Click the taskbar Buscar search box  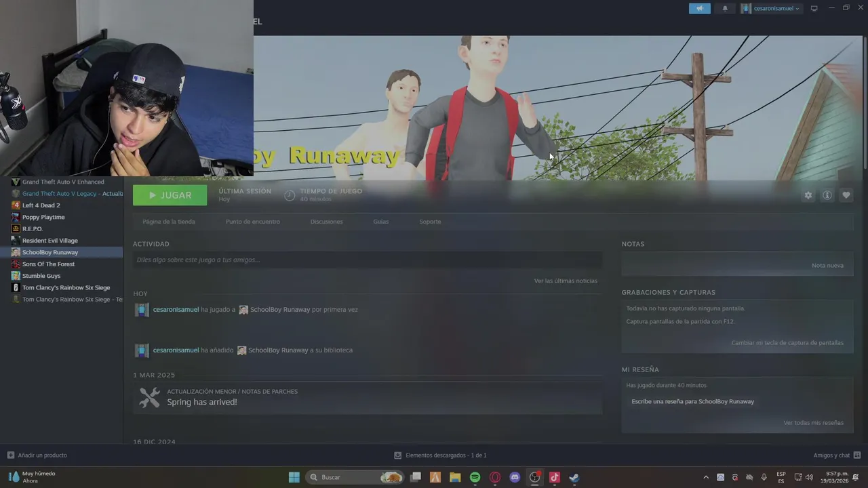355,477
